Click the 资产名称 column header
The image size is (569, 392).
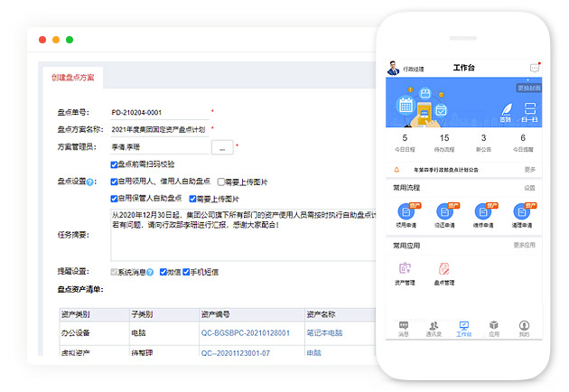pyautogui.click(x=340, y=314)
